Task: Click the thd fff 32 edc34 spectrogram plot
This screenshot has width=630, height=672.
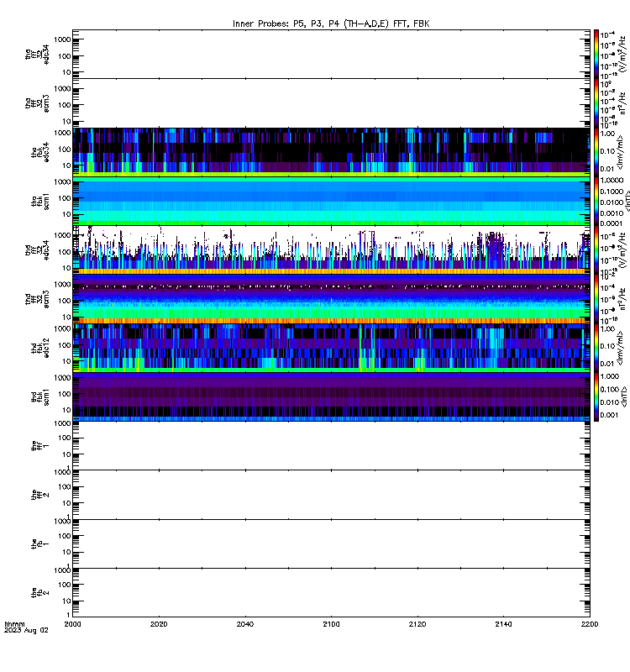Action: [331, 249]
